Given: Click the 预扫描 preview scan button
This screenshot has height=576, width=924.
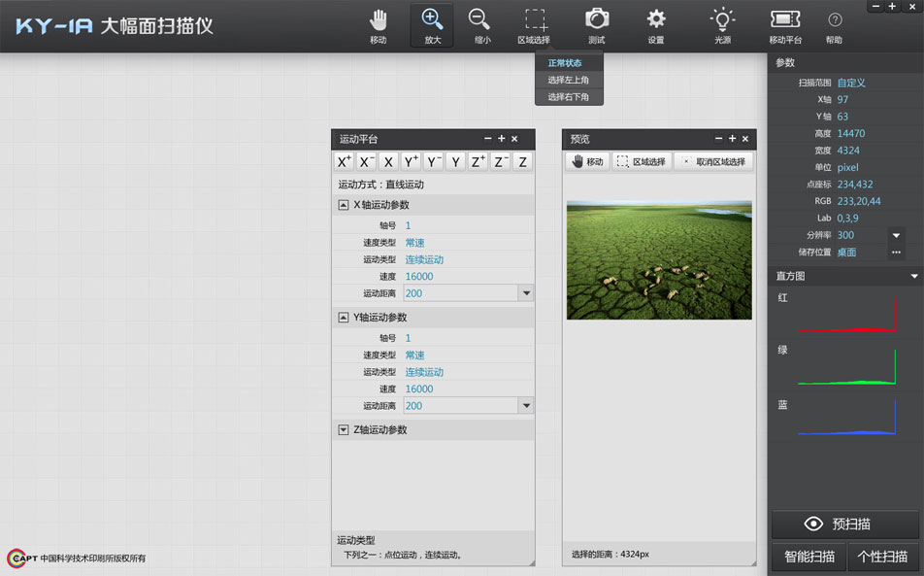Looking at the screenshot, I should (844, 525).
